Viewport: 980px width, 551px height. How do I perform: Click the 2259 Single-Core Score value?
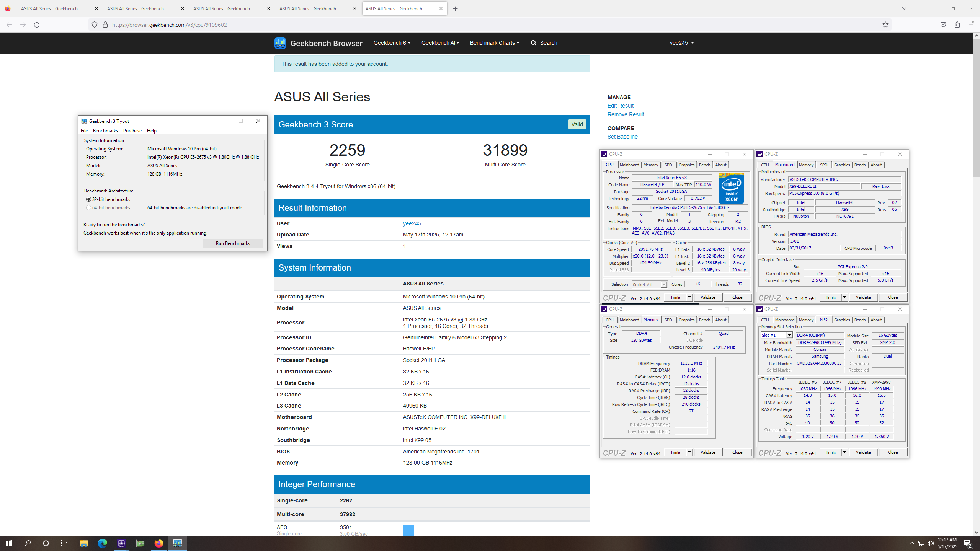[347, 150]
